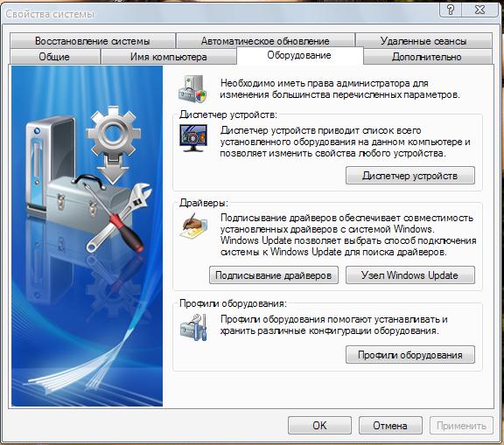Click the Отмена button
This screenshot has width=504, height=445.
390,426
